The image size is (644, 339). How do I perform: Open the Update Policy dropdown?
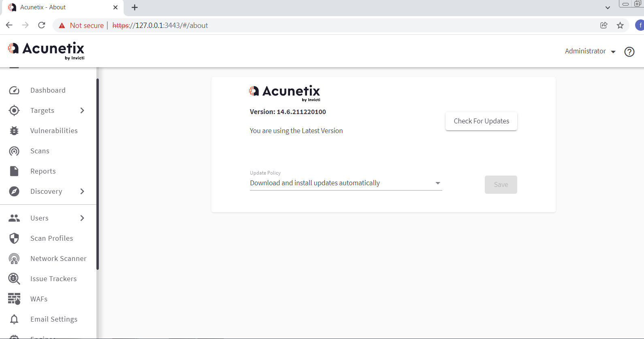click(345, 183)
